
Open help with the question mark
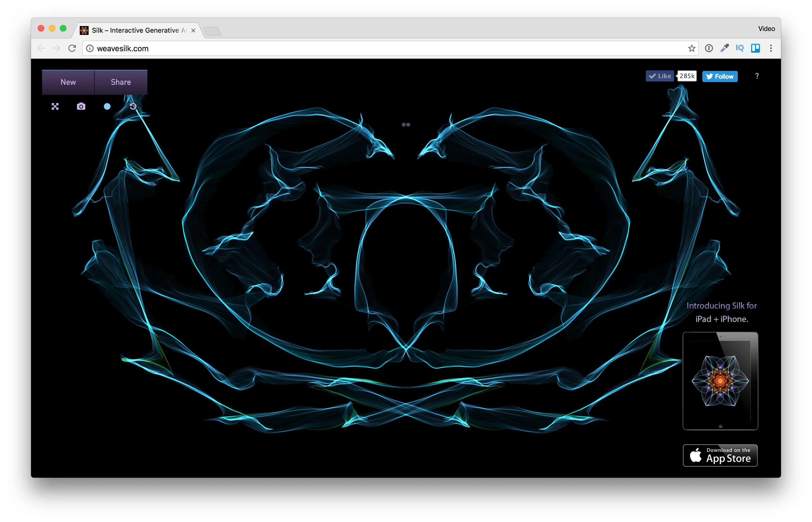[x=757, y=76]
